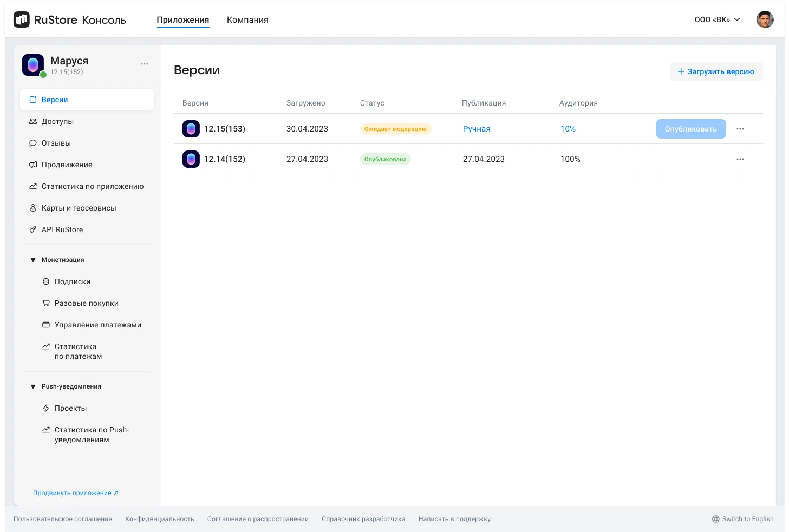
Task: Click the RuStore logo icon
Action: tap(22, 20)
